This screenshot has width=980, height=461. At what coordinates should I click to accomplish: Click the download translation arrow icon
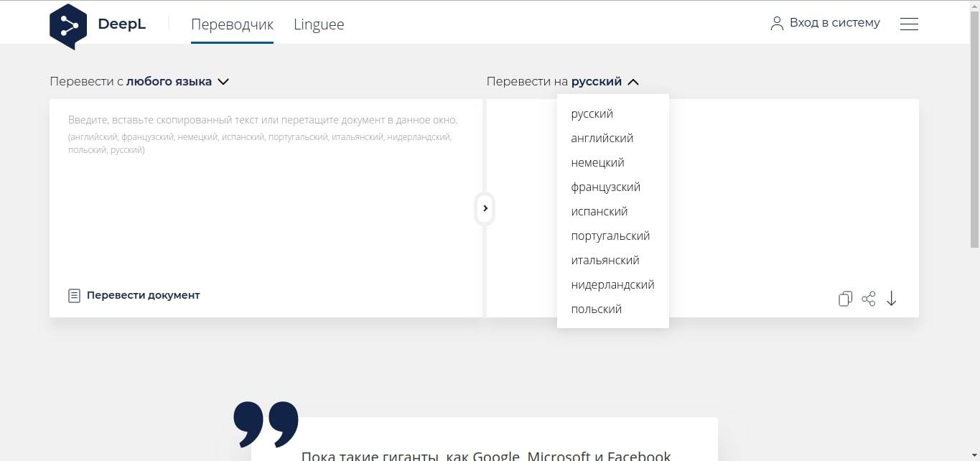point(891,299)
